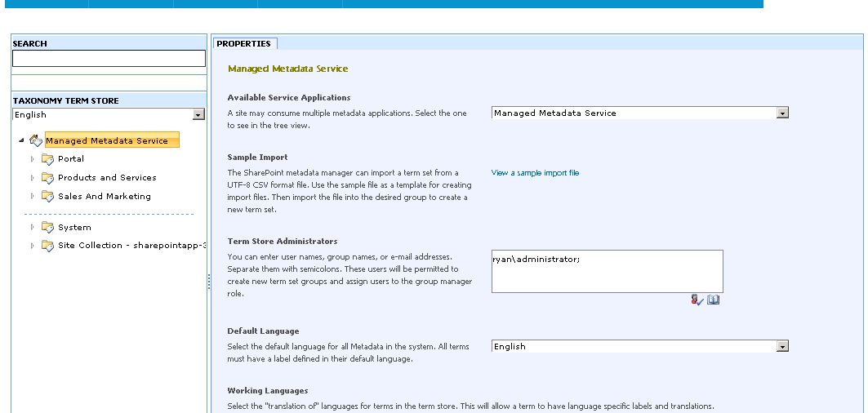Expand the Portal group

click(32, 159)
